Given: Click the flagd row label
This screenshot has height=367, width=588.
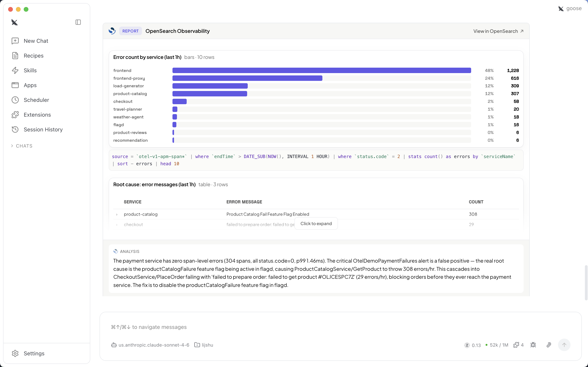Looking at the screenshot, I should point(118,125).
